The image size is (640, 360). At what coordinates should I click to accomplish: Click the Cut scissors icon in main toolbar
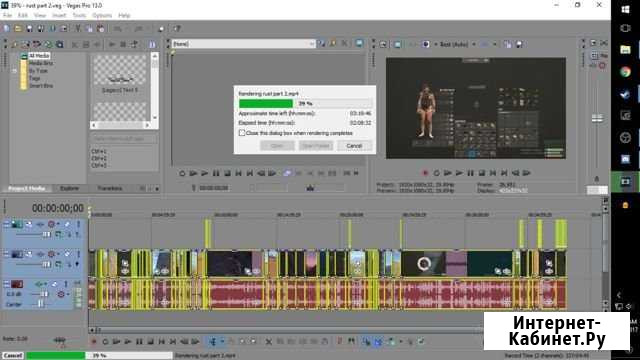pyautogui.click(x=78, y=29)
